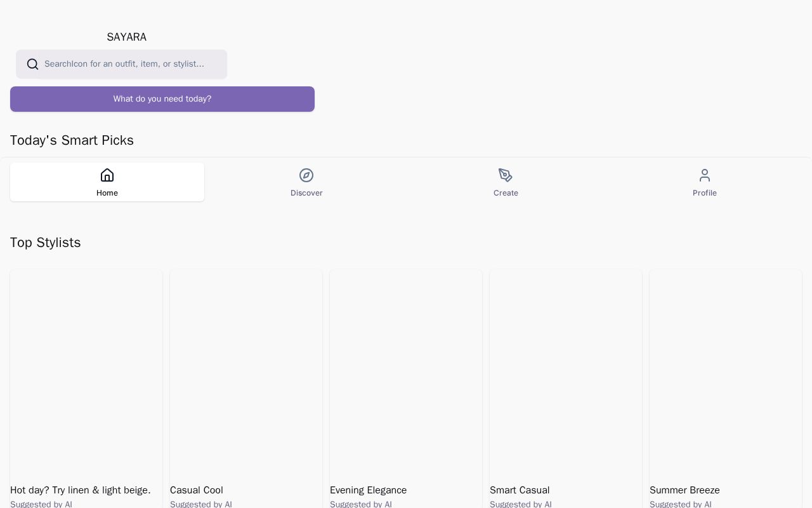Screen dimensions: 812x508
Task: Click the Create pen icon
Action: [506, 175]
